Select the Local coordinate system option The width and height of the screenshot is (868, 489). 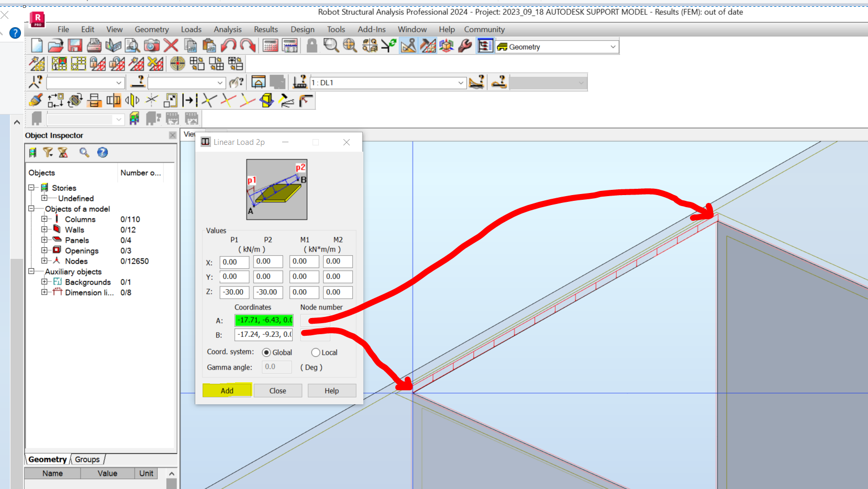point(315,352)
